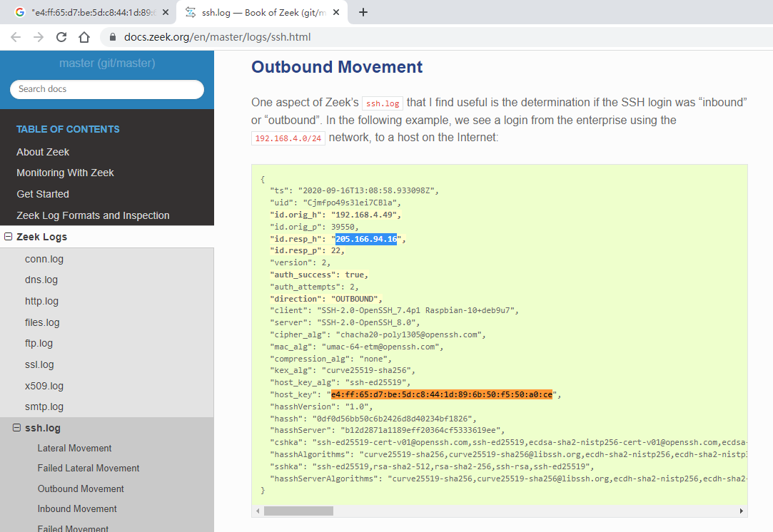Collapse the ssh.log tree item
This screenshot has height=532, width=773.
pyautogui.click(x=16, y=428)
